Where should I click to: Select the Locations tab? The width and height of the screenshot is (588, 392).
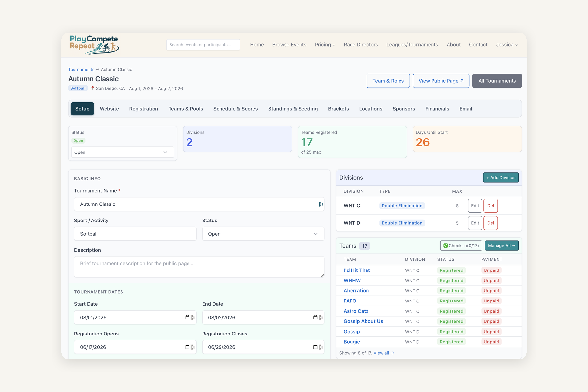(x=371, y=109)
